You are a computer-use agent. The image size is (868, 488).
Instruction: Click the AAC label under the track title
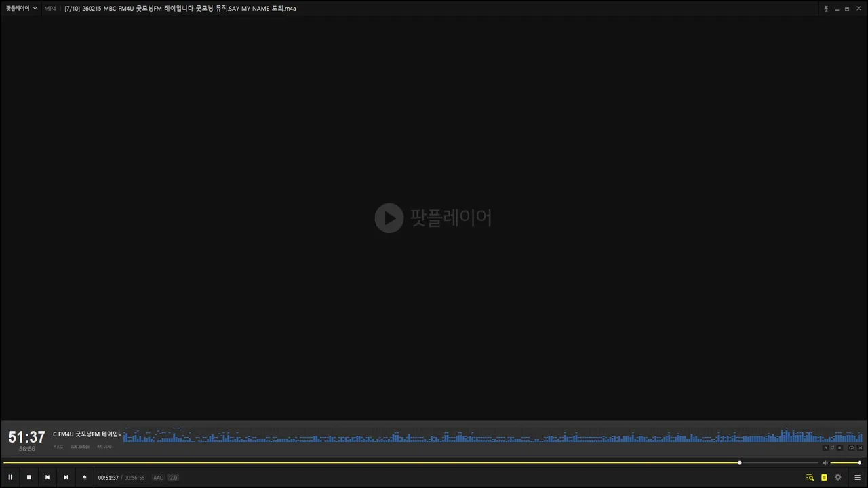[58, 447]
